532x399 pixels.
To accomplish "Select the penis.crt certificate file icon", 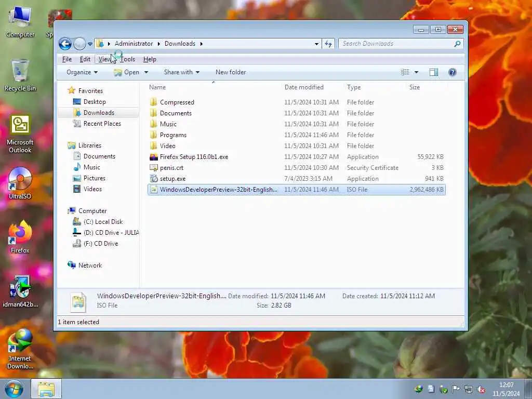I will (154, 168).
